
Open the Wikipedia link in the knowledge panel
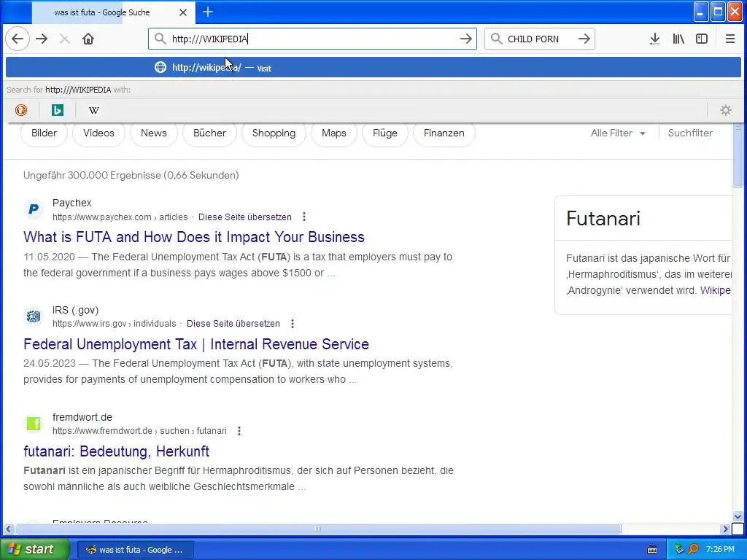pyautogui.click(x=715, y=290)
